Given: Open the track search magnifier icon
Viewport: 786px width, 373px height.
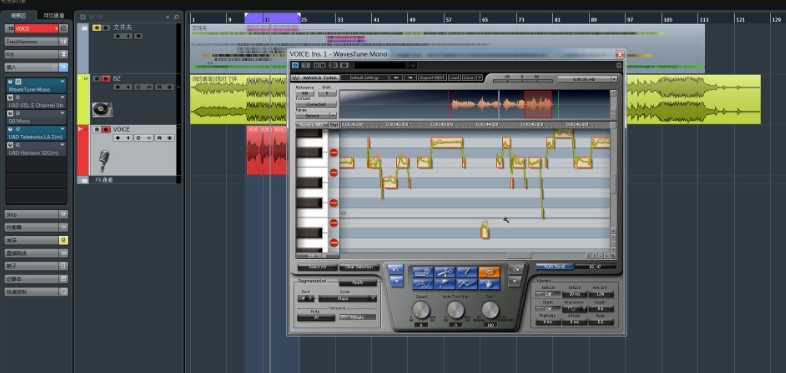Looking at the screenshot, I should (x=176, y=17).
